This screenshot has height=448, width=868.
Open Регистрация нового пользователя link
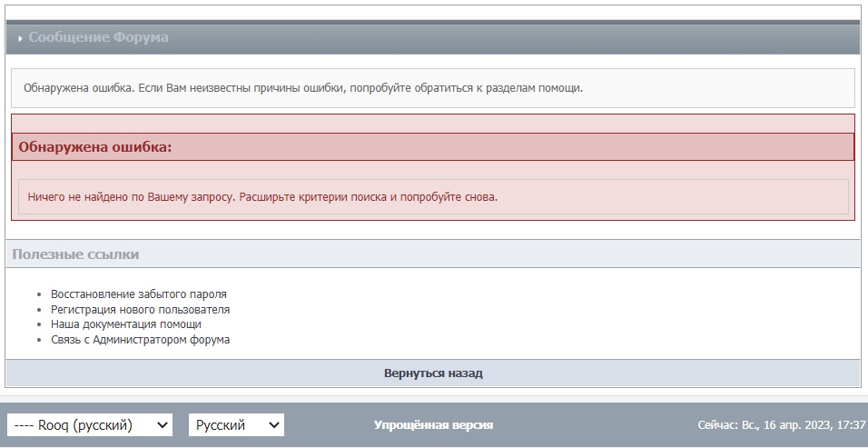pyautogui.click(x=140, y=310)
